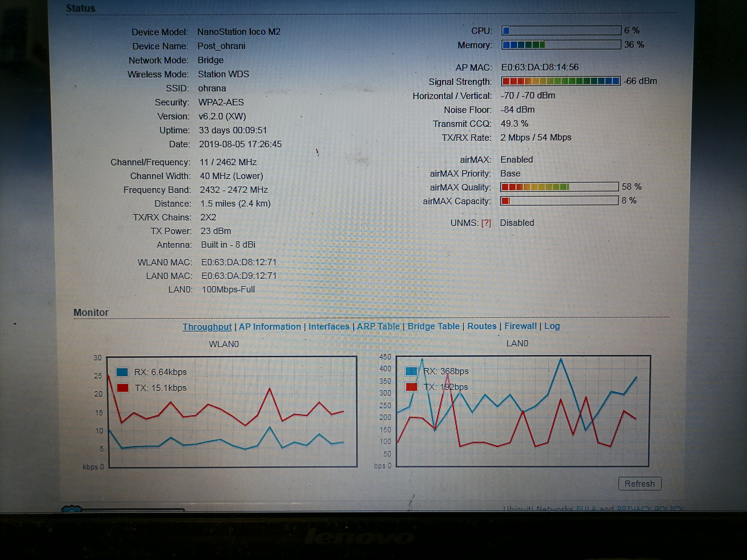
Task: Open the Bridge Table link
Action: pyautogui.click(x=434, y=326)
